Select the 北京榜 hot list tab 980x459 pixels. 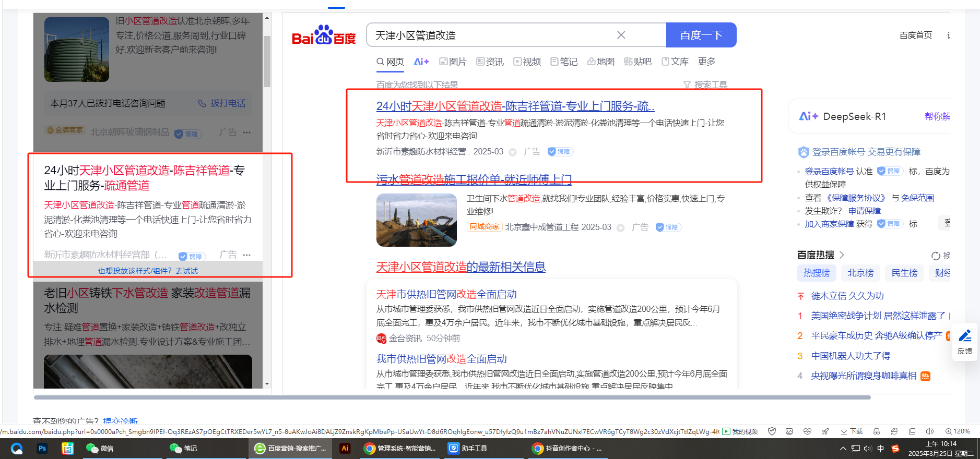point(860,273)
